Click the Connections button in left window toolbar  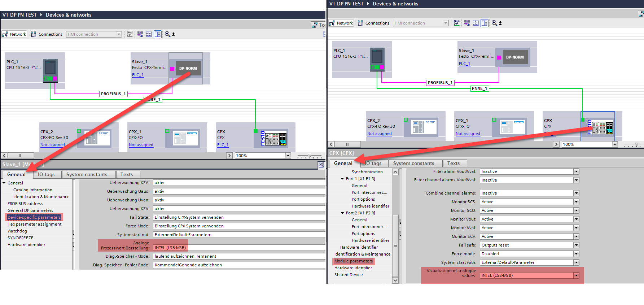[47, 34]
